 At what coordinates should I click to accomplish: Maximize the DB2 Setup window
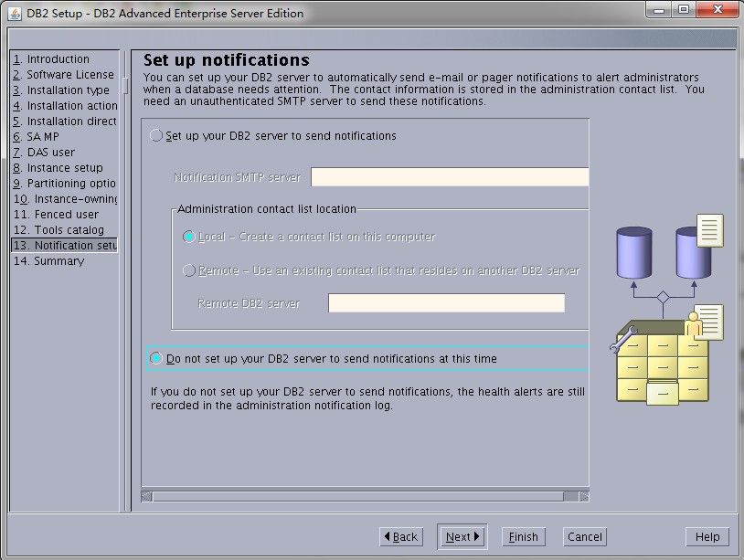684,9
